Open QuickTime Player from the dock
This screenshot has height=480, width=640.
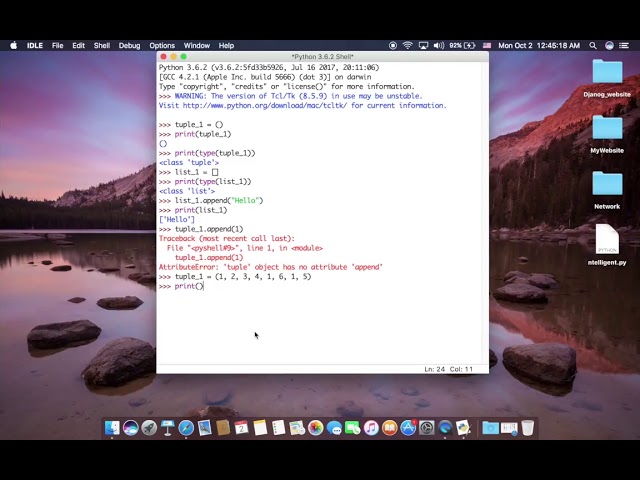tap(445, 428)
